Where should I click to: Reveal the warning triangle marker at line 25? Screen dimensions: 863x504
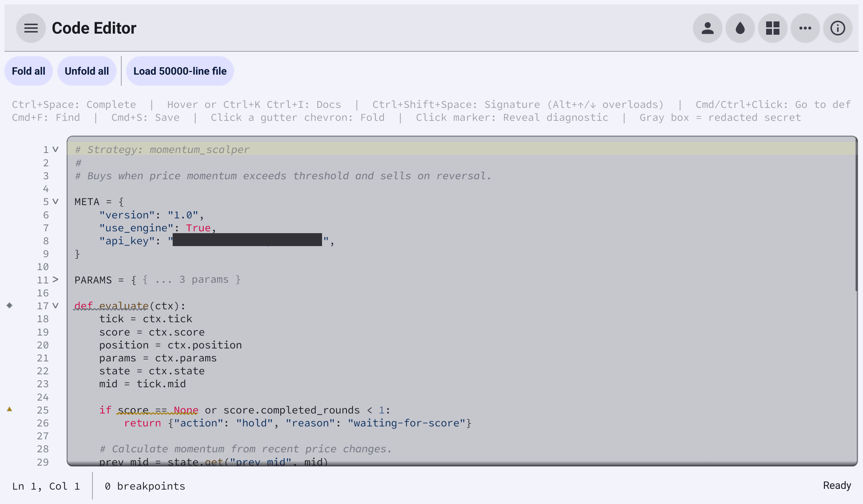10,409
